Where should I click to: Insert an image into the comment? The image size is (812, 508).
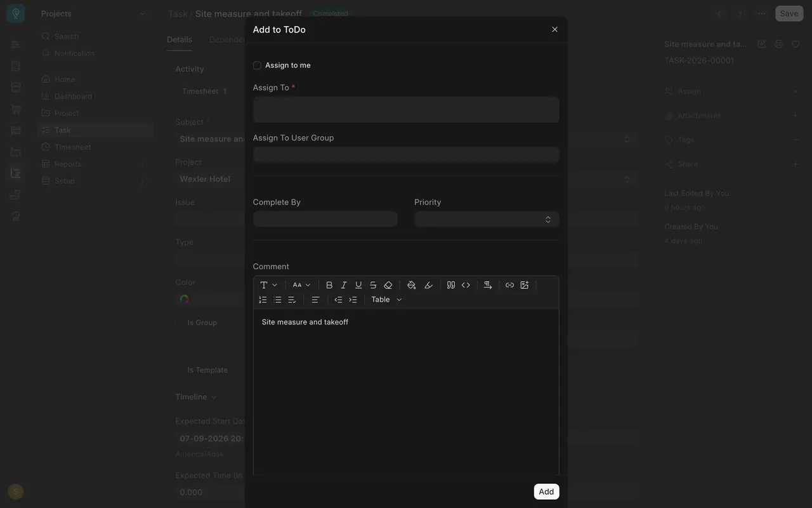coord(525,285)
